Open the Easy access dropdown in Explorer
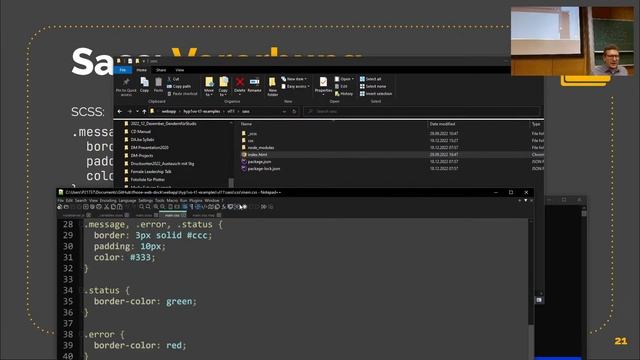The image size is (640, 360). (x=296, y=86)
